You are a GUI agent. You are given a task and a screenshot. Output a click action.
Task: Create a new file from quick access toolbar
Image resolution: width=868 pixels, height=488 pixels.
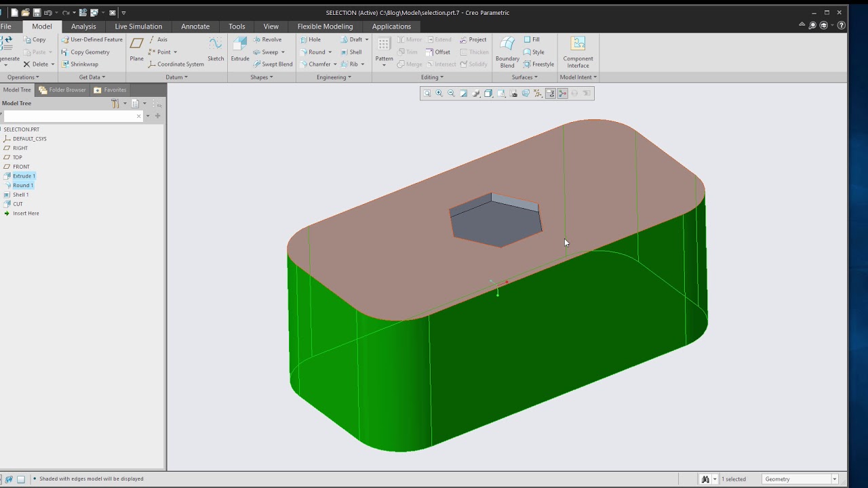click(x=14, y=12)
